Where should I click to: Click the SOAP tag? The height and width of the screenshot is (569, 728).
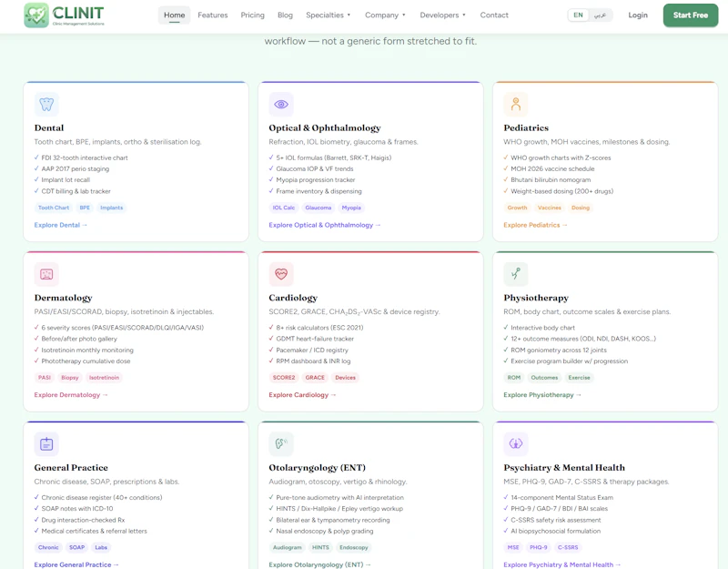point(77,548)
